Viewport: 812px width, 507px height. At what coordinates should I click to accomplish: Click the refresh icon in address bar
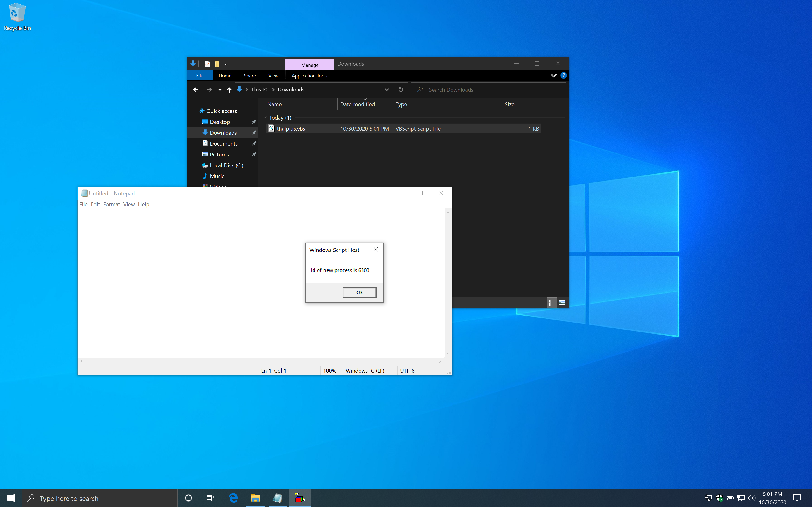[x=400, y=90]
